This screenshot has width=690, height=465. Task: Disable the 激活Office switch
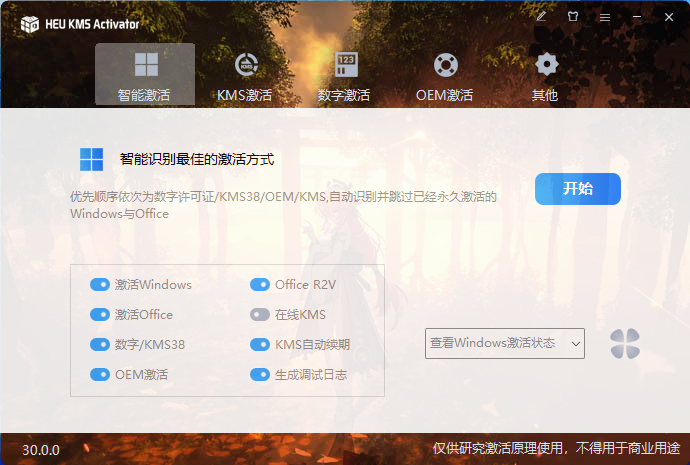tap(100, 315)
